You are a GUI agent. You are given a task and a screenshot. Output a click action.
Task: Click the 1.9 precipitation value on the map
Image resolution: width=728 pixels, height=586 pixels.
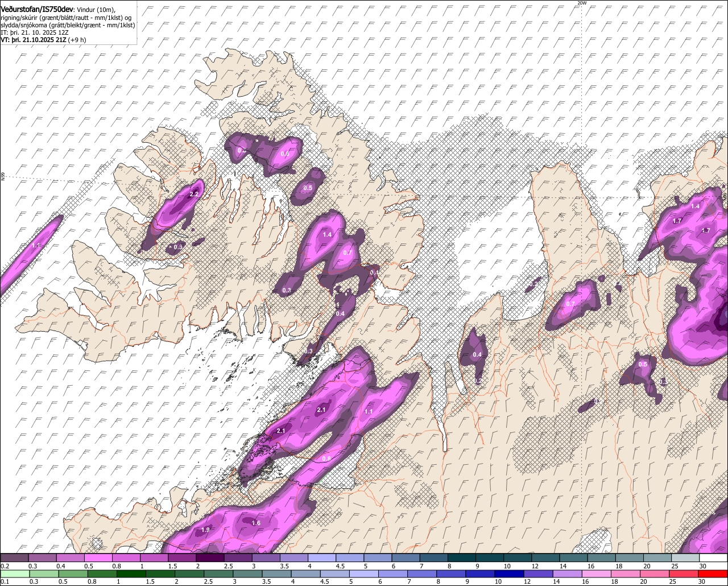205,530
